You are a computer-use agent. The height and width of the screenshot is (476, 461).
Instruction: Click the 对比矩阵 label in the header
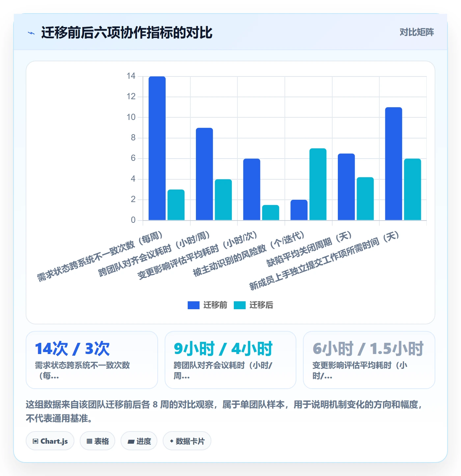tap(417, 32)
